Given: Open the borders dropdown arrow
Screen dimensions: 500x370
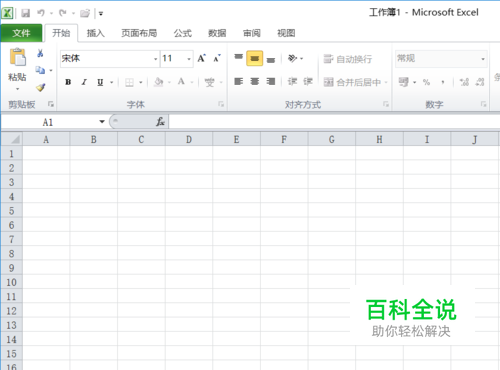Looking at the screenshot, I should [141, 82].
